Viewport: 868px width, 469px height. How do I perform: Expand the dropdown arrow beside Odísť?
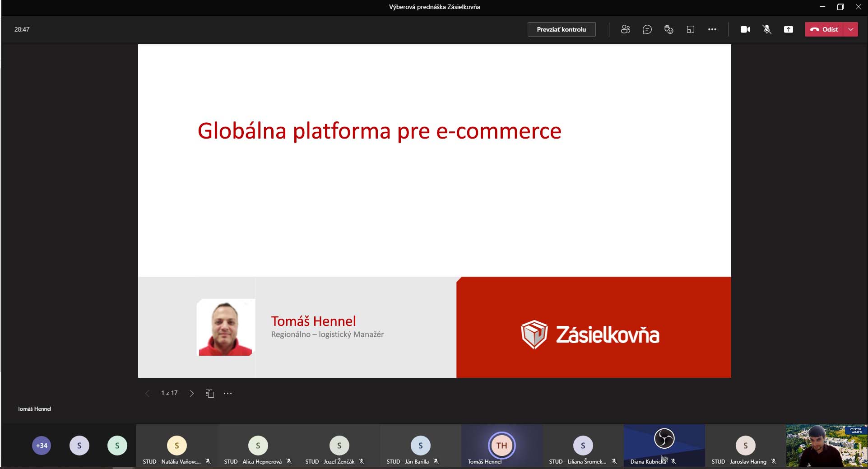851,29
